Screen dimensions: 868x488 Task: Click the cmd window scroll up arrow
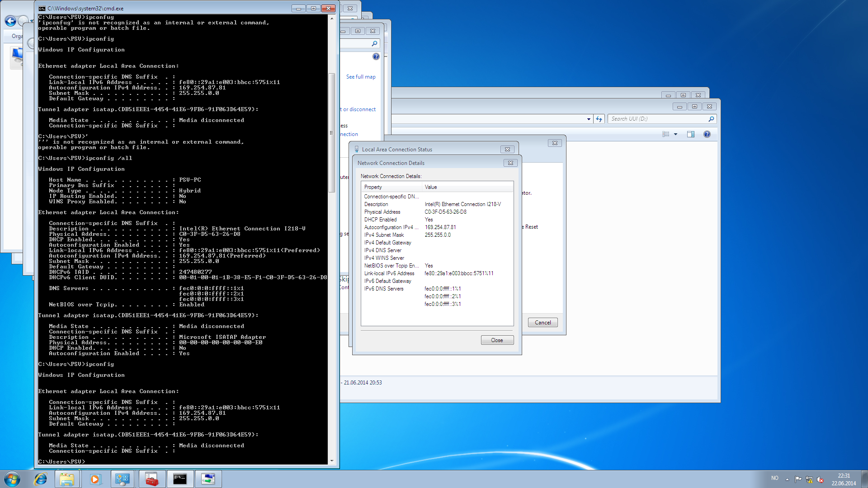[x=332, y=19]
